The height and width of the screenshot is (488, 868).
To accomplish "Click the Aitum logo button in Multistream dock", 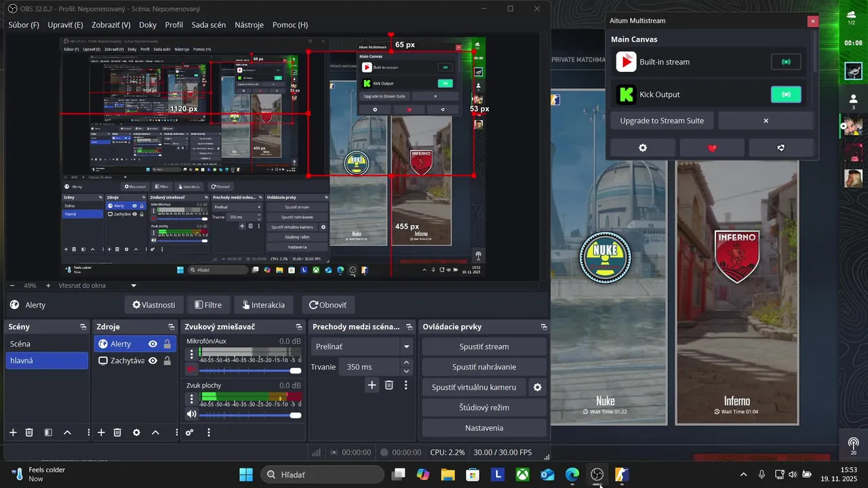I will click(x=781, y=148).
